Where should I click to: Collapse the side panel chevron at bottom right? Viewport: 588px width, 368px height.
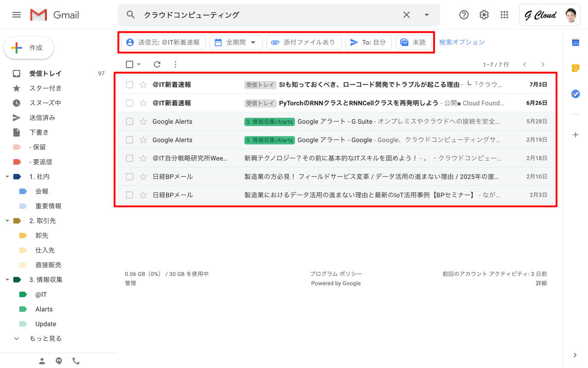[575, 355]
